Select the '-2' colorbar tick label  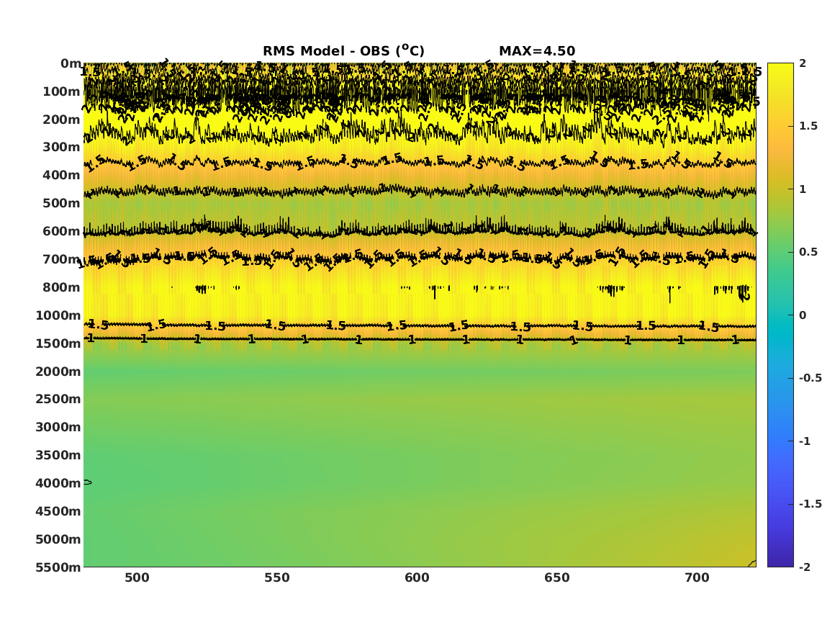click(x=805, y=567)
